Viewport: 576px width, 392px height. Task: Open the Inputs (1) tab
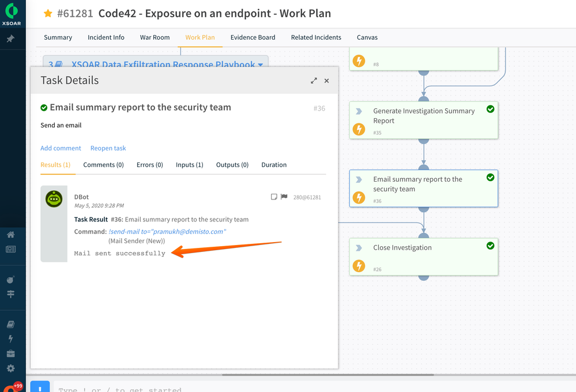[189, 165]
